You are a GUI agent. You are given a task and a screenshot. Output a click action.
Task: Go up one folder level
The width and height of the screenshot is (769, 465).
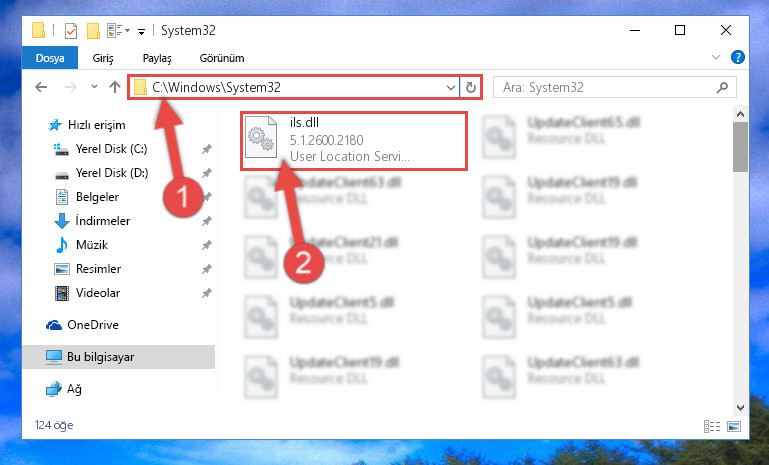coord(115,87)
